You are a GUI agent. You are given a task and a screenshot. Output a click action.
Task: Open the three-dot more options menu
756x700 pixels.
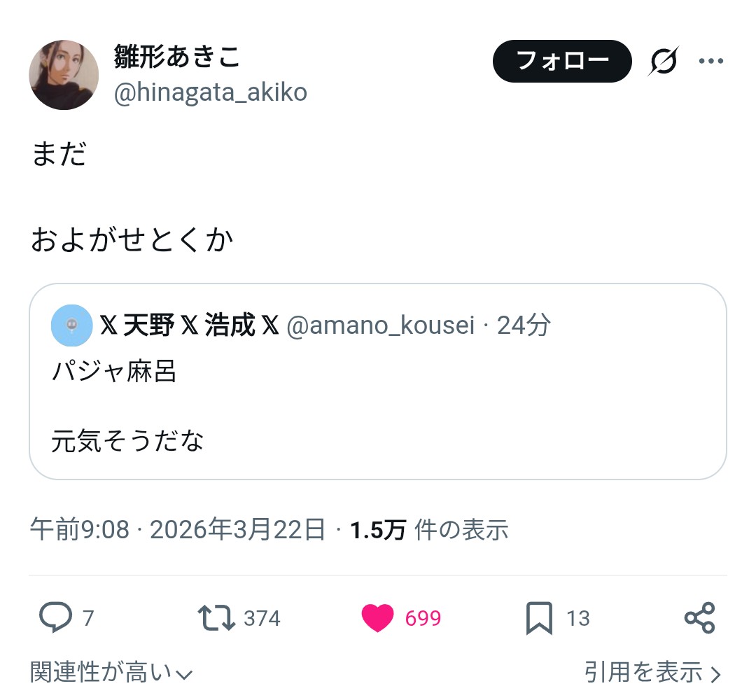tap(711, 62)
